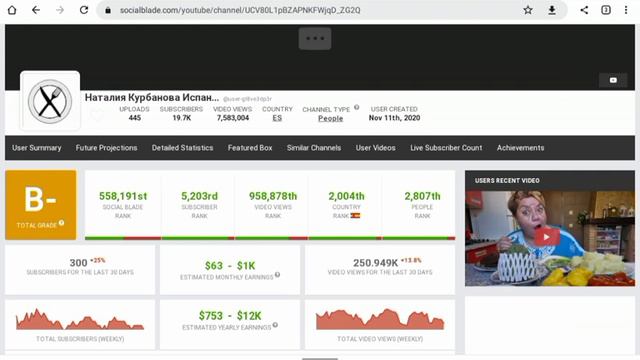Switch to the Detailed Statistics tab

(x=182, y=148)
